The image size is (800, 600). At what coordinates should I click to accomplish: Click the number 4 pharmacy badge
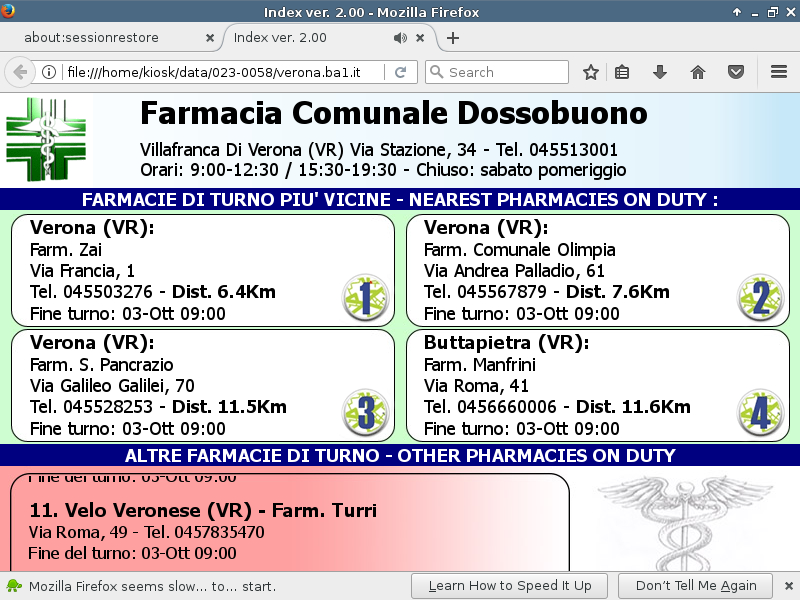(x=760, y=413)
